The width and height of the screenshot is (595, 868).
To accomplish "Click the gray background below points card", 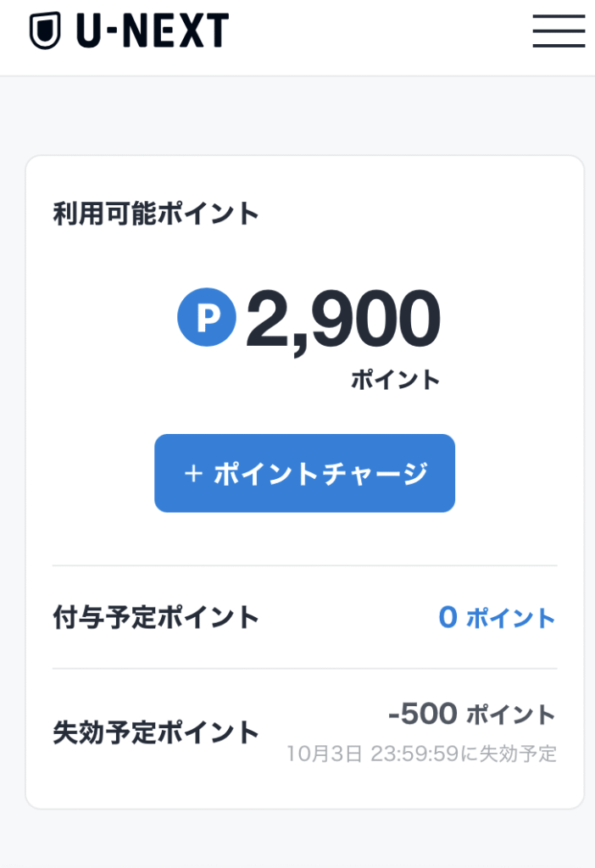I will [x=297, y=839].
